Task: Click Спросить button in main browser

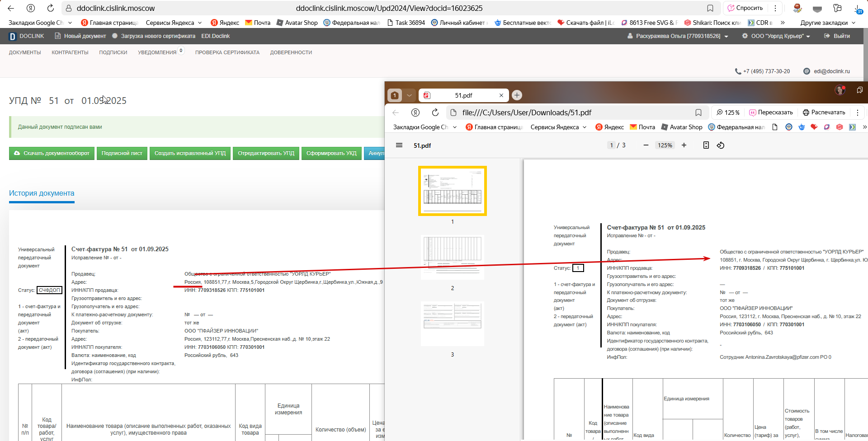Action: (745, 8)
